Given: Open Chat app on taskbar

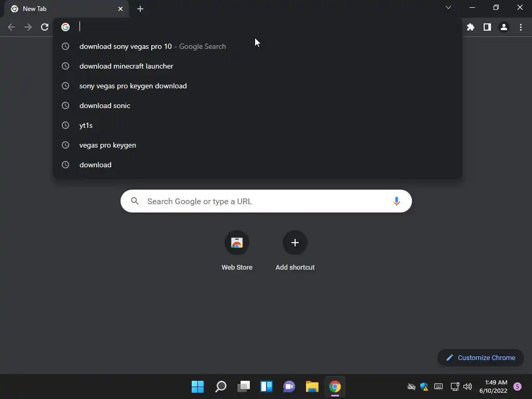Looking at the screenshot, I should click(x=289, y=387).
